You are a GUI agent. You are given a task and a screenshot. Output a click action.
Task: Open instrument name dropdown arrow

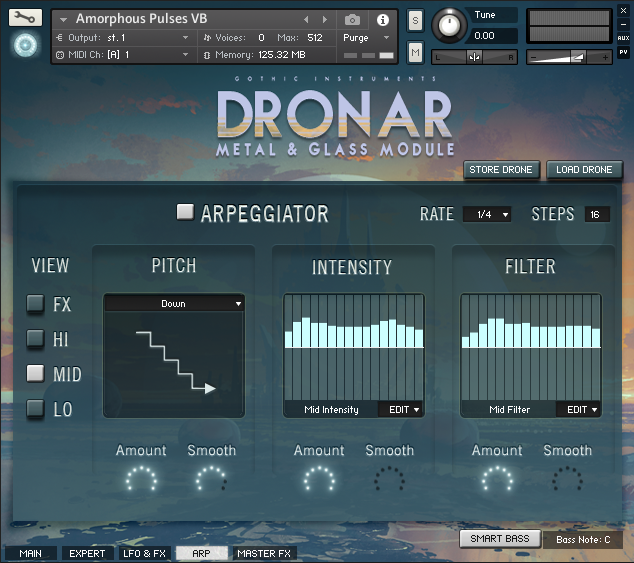[63, 19]
